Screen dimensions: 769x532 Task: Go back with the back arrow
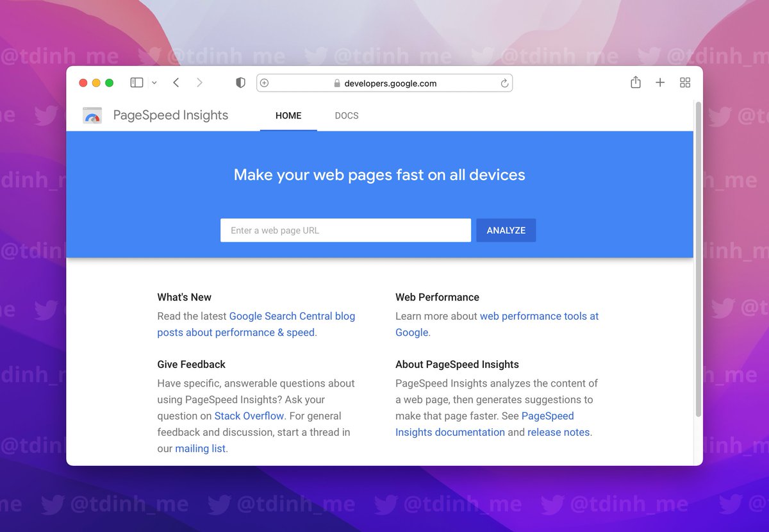pos(176,83)
